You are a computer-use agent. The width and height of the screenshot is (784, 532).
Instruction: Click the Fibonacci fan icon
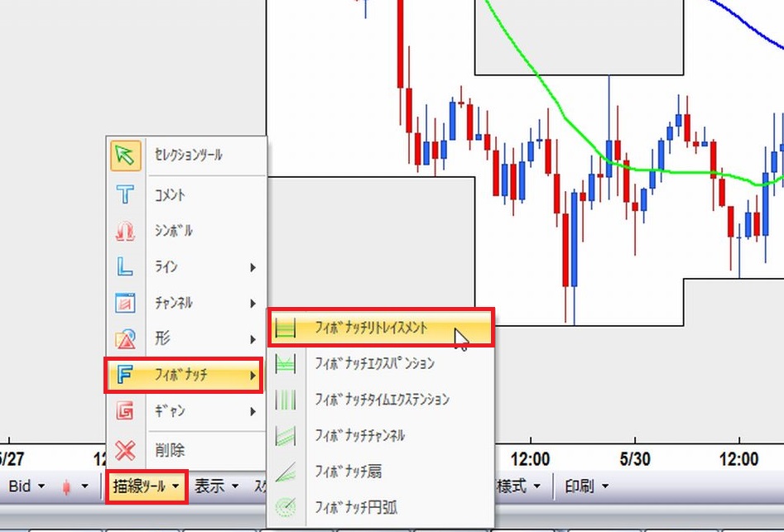tap(286, 472)
